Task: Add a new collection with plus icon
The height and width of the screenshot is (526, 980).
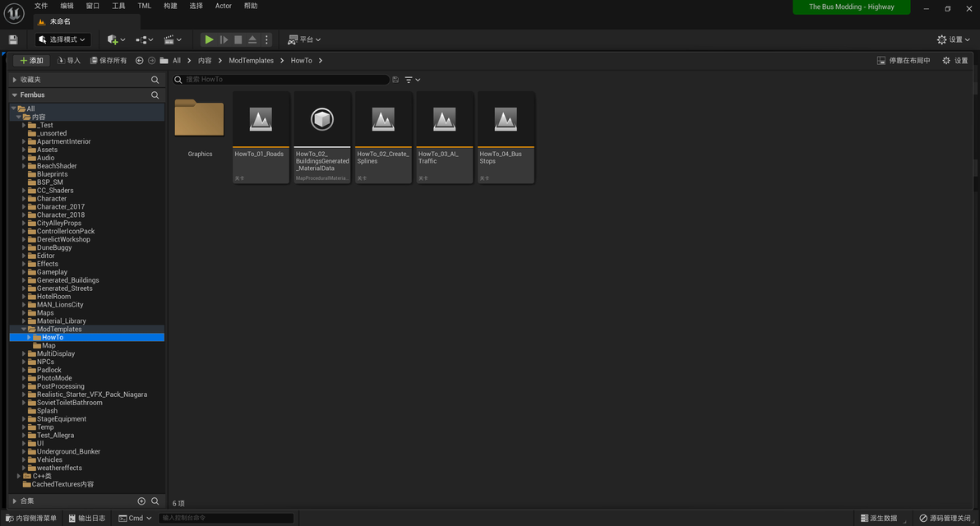Action: 141,501
